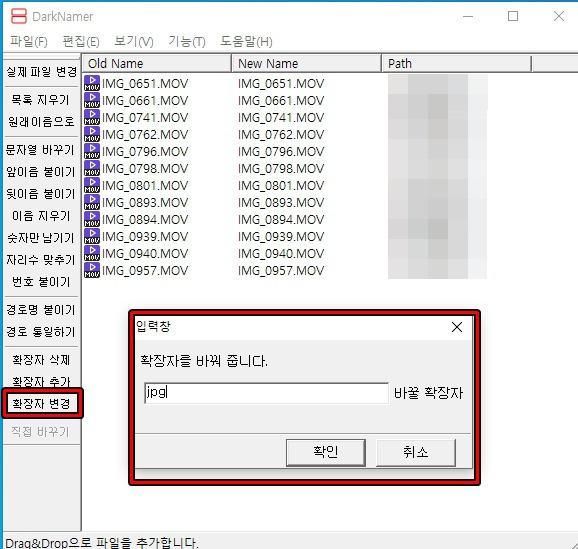Image resolution: width=578 pixels, height=549 pixels.
Task: Click MOV file icon for IMG_0801.MOV
Action: point(92,185)
